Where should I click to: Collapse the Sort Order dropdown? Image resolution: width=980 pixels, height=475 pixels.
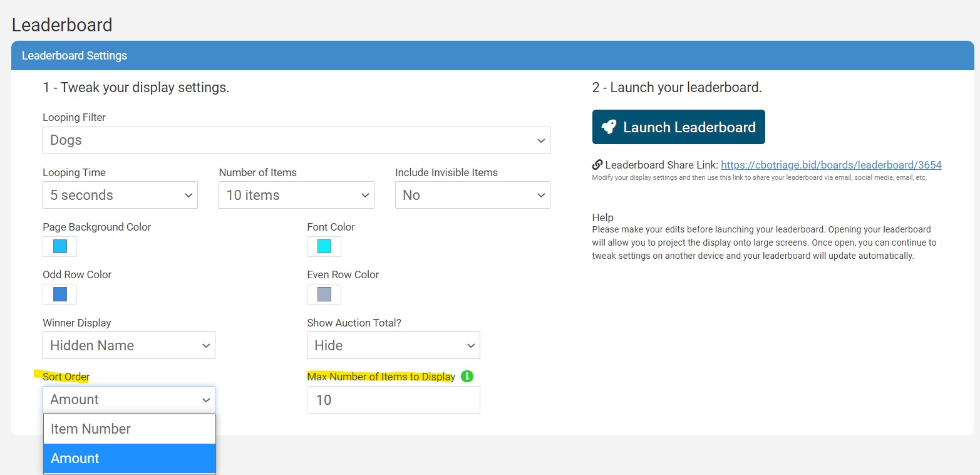coord(129,399)
